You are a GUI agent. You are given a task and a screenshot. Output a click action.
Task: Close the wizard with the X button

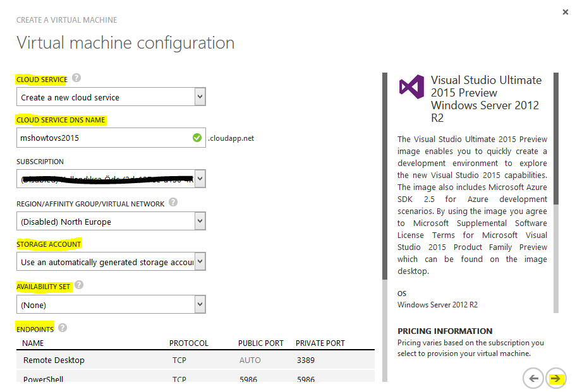point(564,12)
